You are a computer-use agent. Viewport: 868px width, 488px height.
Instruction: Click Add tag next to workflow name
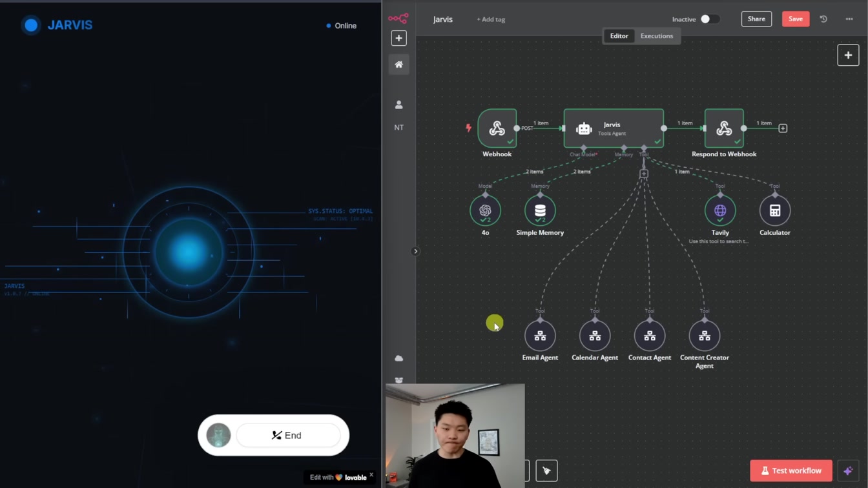coord(491,19)
